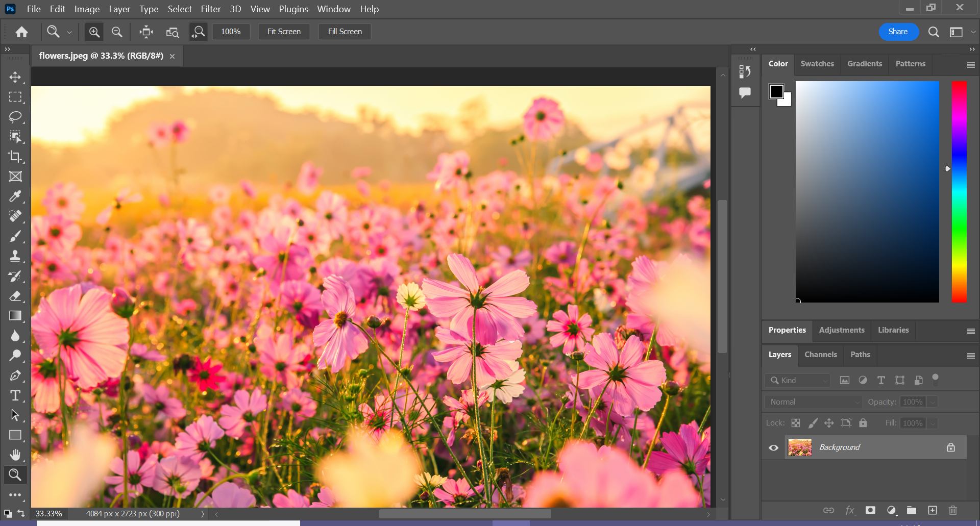
Task: Select the Rectangle shape tool
Action: click(x=15, y=435)
